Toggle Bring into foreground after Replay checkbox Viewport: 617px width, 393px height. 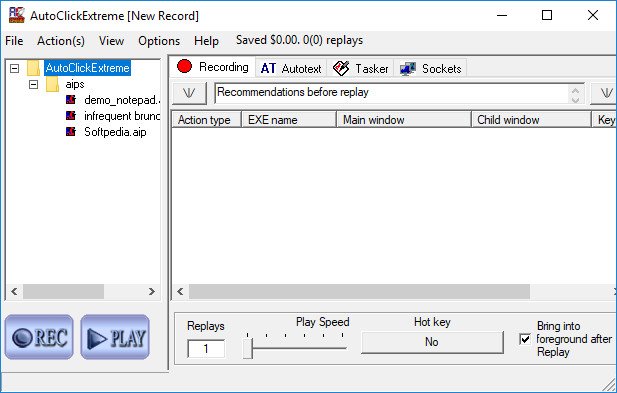tap(525, 339)
